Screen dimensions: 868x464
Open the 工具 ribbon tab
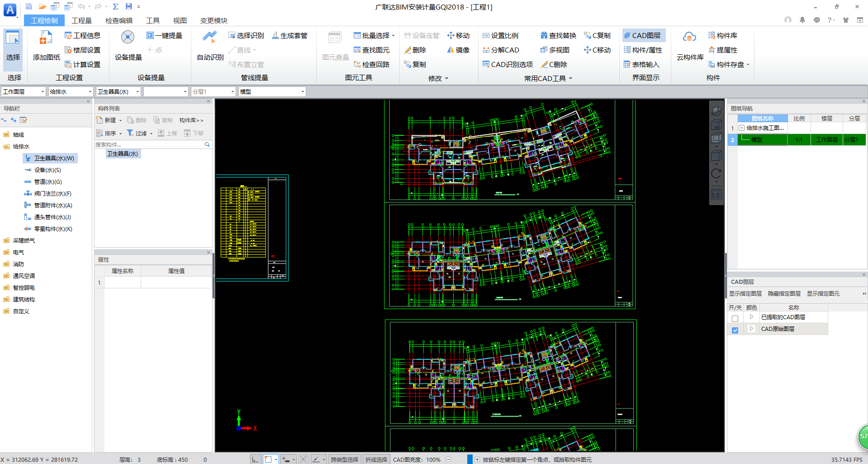click(153, 20)
